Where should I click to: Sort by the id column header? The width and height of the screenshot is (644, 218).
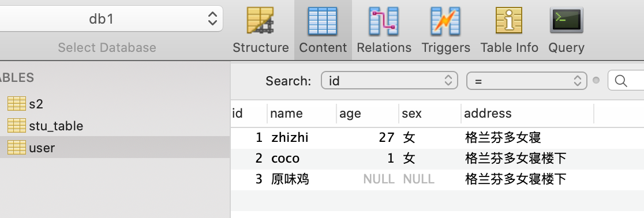pos(249,113)
